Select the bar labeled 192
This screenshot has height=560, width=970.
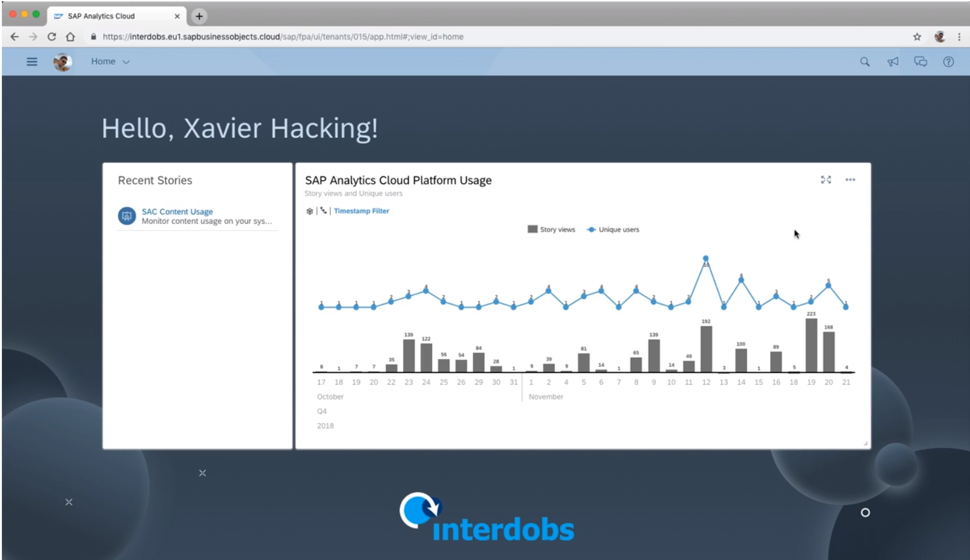click(x=706, y=349)
